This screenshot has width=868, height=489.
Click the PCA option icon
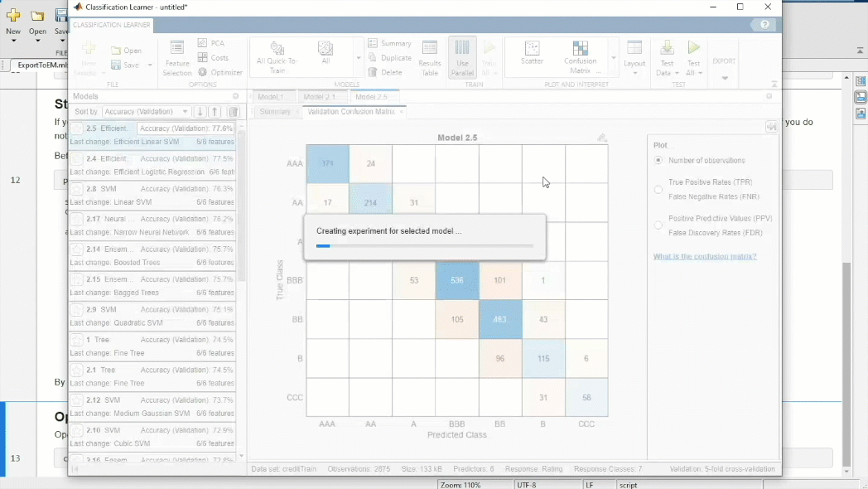tap(203, 43)
